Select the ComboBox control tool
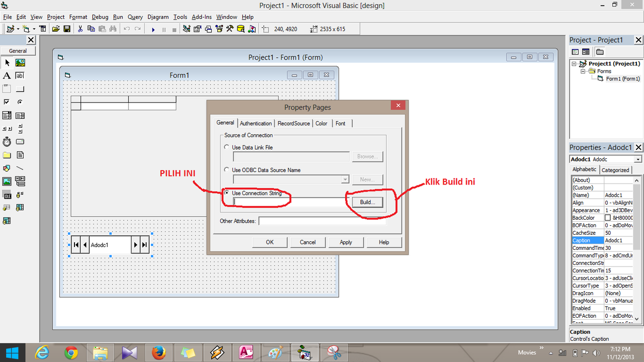 pyautogui.click(x=7, y=115)
